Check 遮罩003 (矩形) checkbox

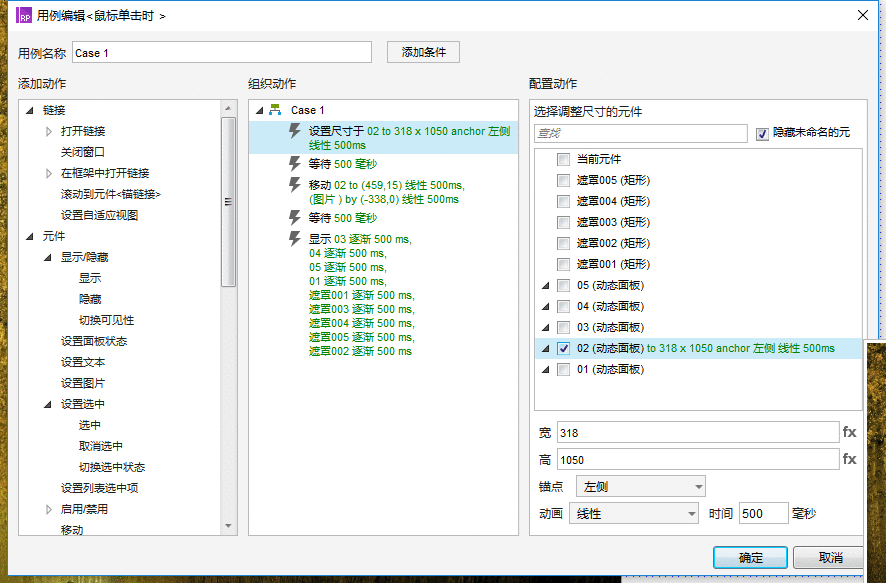point(563,222)
